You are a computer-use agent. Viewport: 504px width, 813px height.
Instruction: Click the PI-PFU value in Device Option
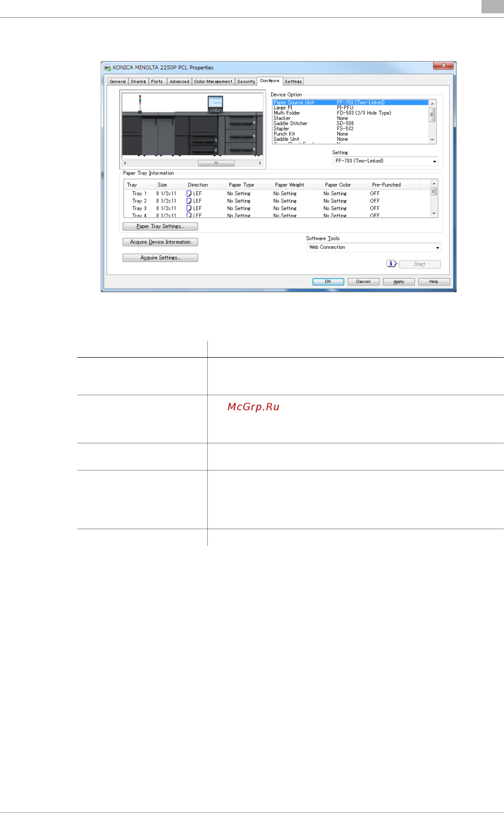point(345,108)
